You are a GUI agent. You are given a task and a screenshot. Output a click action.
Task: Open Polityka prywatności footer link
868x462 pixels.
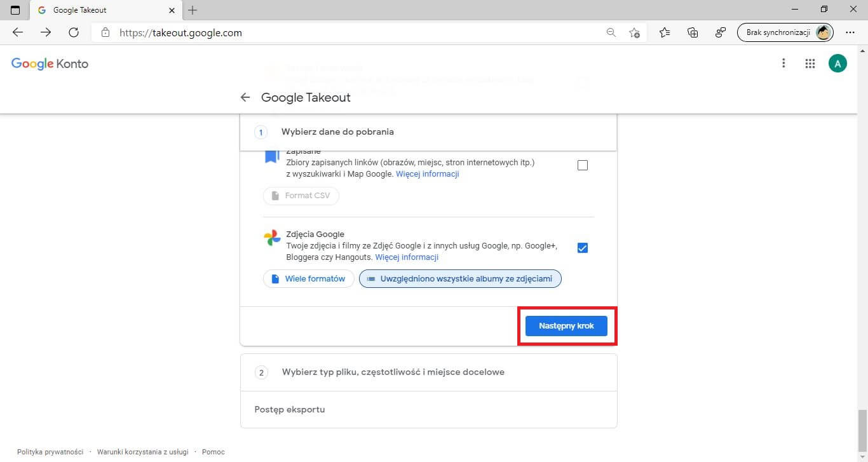(x=50, y=452)
